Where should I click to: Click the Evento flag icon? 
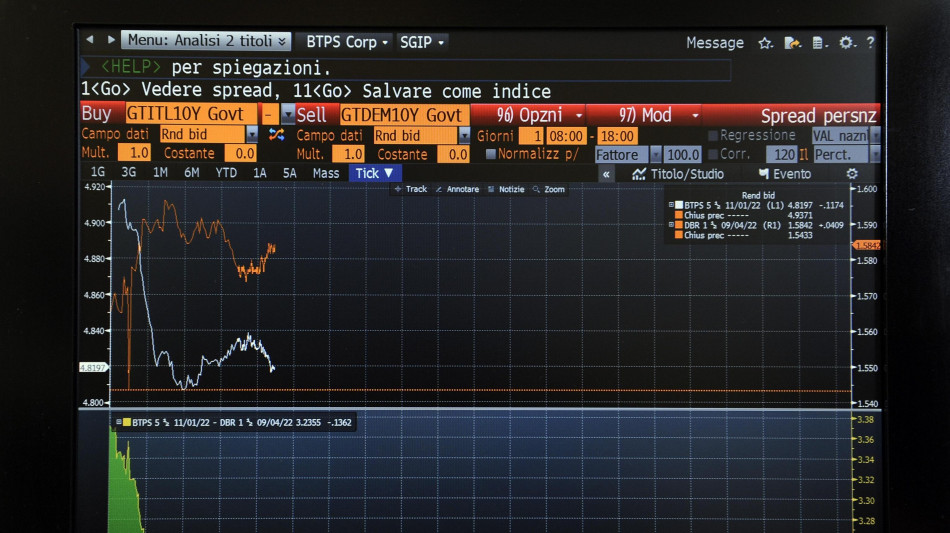click(x=764, y=174)
